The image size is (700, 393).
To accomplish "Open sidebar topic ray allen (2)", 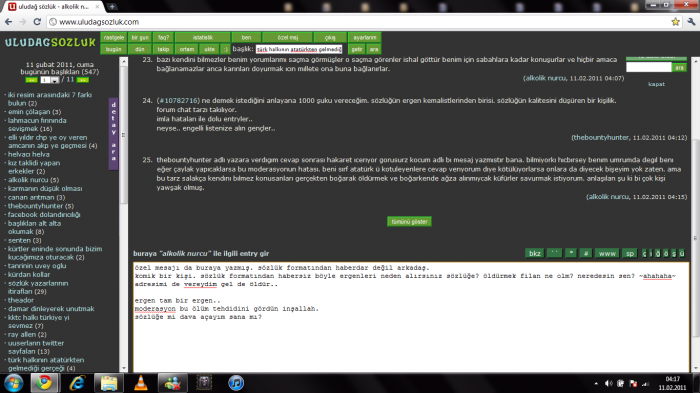I will click(27, 334).
